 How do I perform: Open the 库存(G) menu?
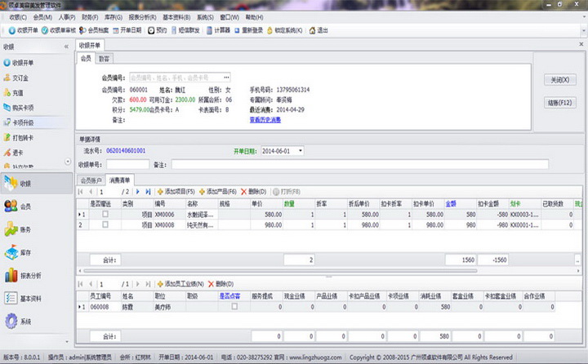pyautogui.click(x=113, y=17)
